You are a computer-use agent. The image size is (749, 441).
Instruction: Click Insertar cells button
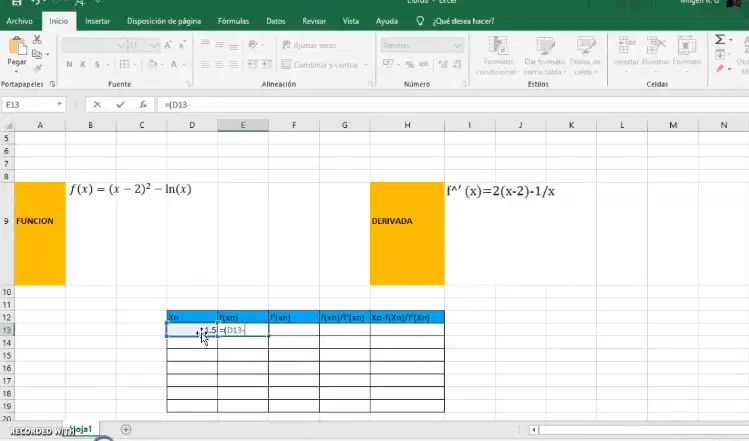pyautogui.click(x=626, y=52)
